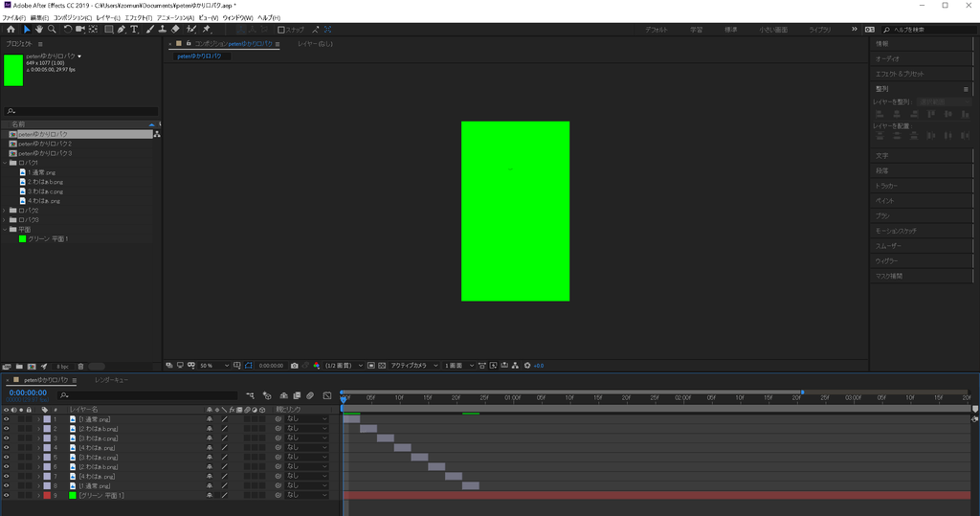Select the Rotation tool
The image size is (980, 516).
pos(68,30)
